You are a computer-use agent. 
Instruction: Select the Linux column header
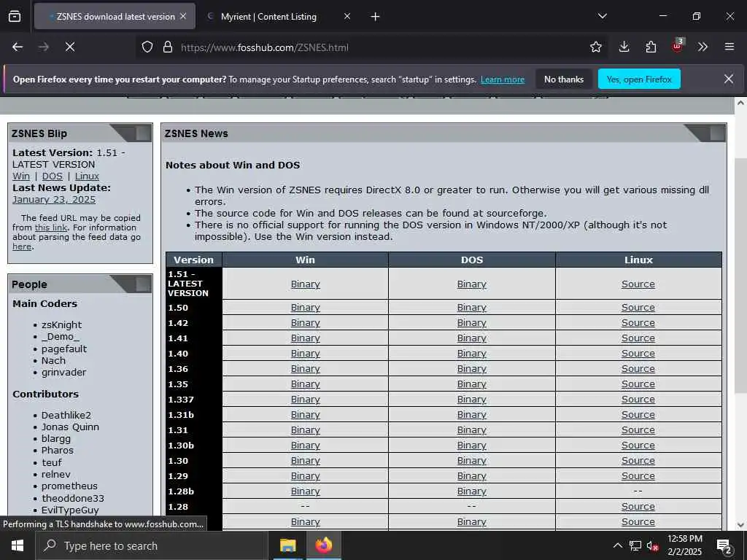pyautogui.click(x=638, y=260)
